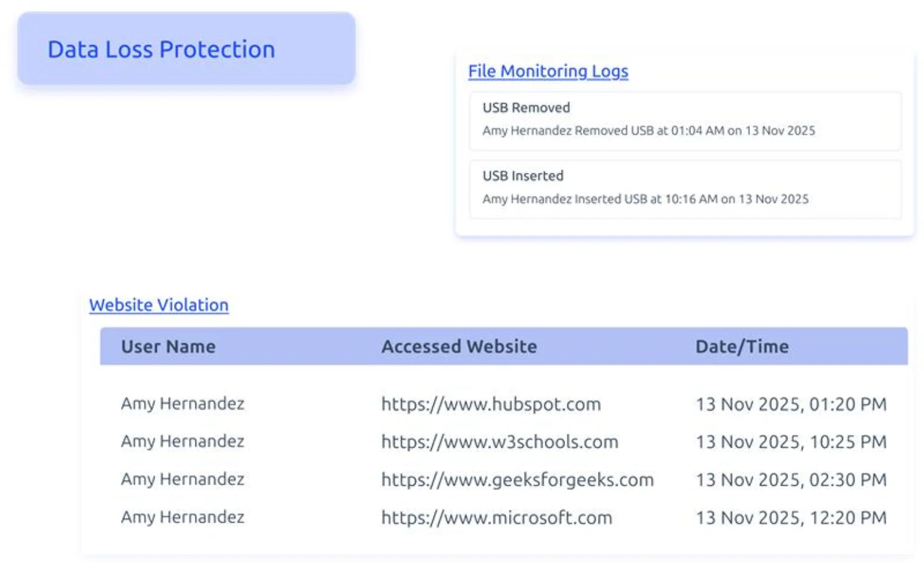The width and height of the screenshot is (924, 568).
Task: Click the USB Removed timestamp text
Action: 649,131
